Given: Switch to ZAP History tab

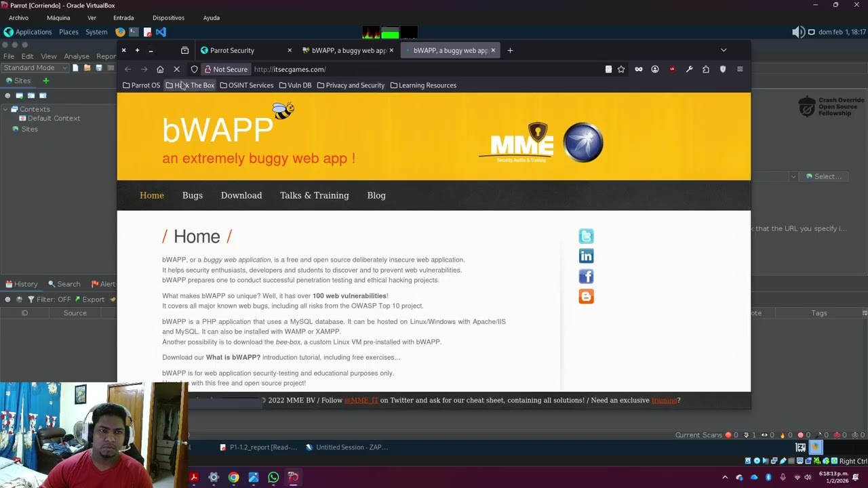Looking at the screenshot, I should click(22, 284).
